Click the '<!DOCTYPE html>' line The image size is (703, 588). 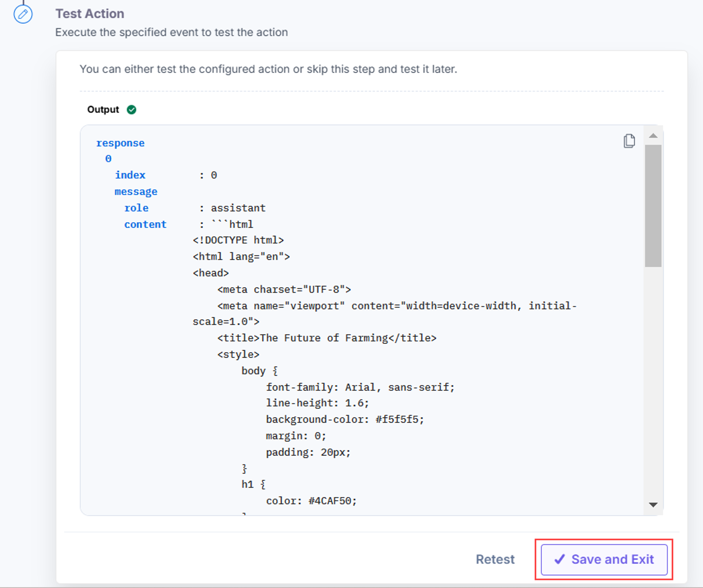click(x=238, y=240)
